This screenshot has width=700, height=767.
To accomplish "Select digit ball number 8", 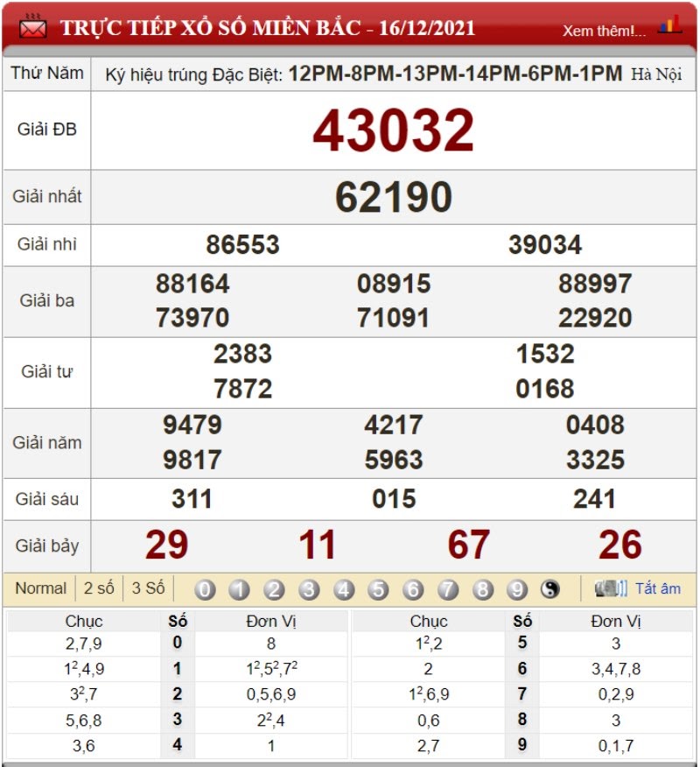I will (x=482, y=589).
